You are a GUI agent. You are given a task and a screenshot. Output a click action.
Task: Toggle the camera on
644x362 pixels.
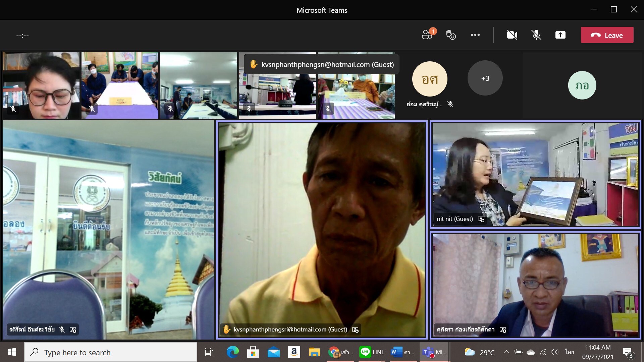512,35
